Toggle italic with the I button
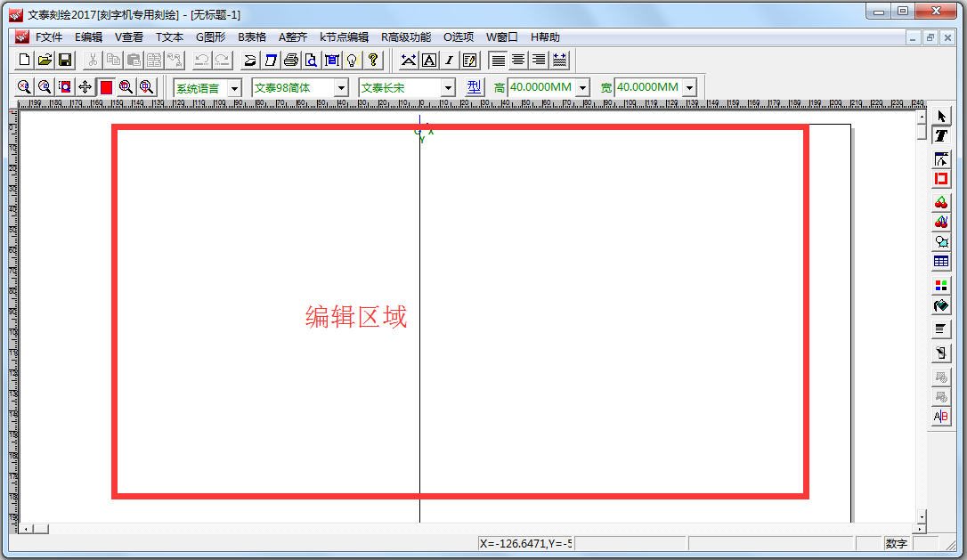Screen dimensions: 967x560 449,60
